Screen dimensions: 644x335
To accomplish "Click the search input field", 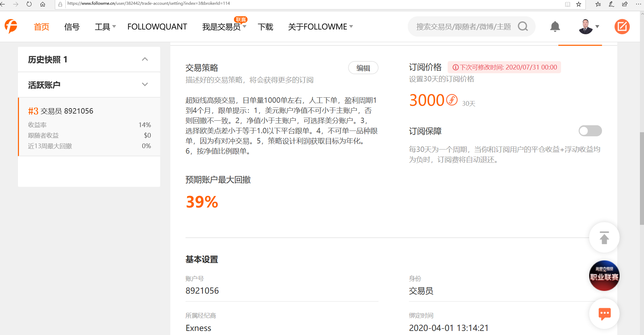I will coord(463,26).
